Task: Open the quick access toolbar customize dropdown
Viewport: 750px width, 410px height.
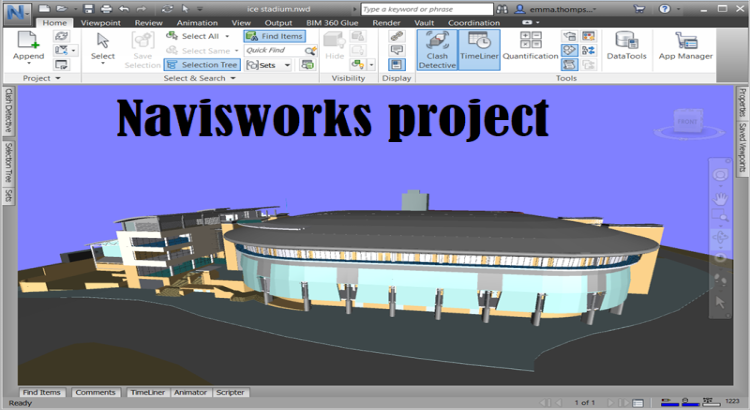Action: (200, 9)
